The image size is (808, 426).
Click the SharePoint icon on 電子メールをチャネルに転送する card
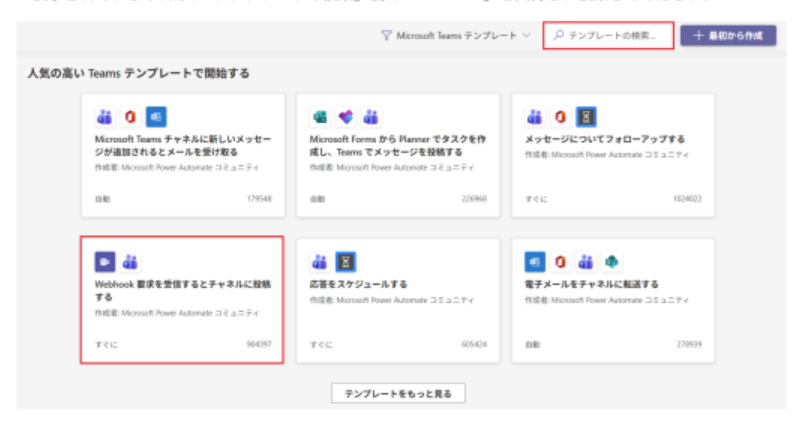click(612, 262)
